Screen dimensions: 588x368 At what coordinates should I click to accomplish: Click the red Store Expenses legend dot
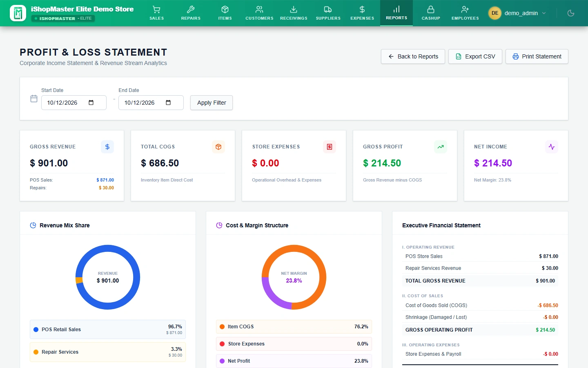(222, 344)
